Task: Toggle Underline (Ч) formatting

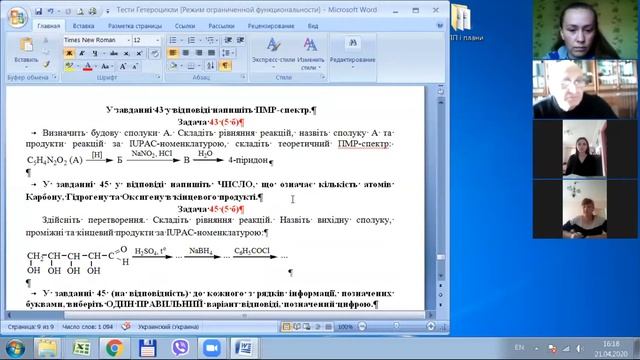Action: [x=94, y=53]
